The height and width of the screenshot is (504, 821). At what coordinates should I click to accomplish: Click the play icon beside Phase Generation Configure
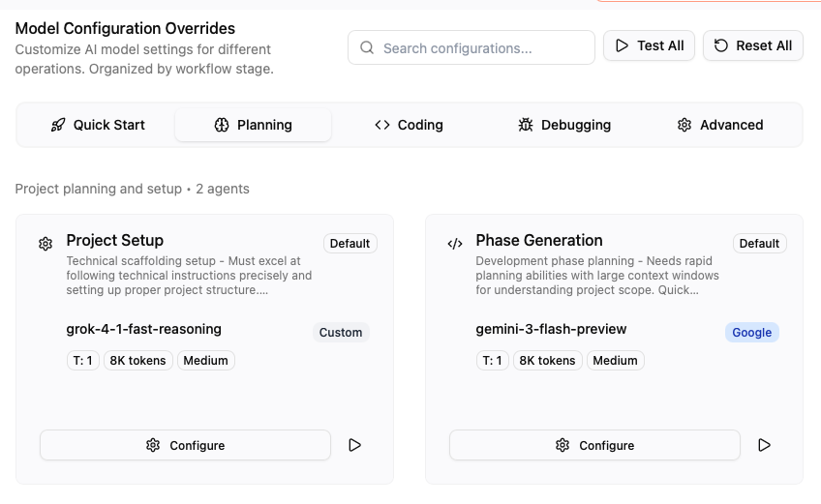(764, 445)
